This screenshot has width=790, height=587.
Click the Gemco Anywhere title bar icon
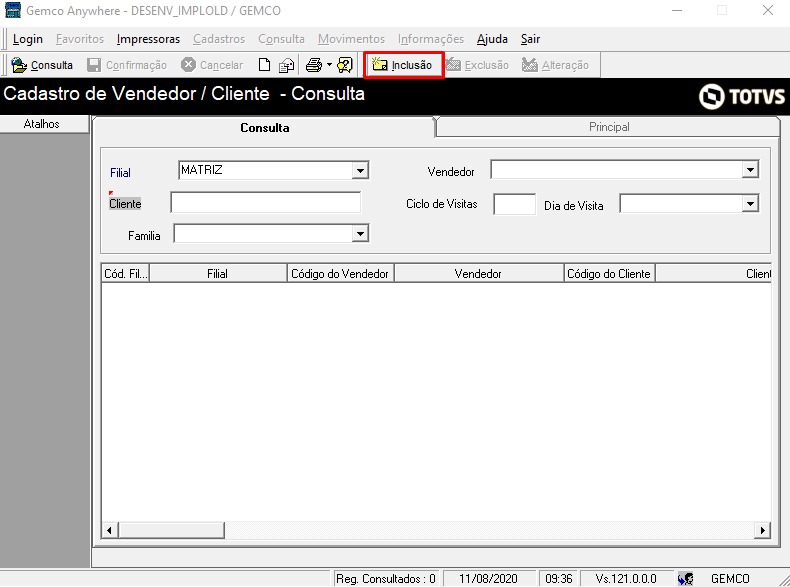(13, 10)
